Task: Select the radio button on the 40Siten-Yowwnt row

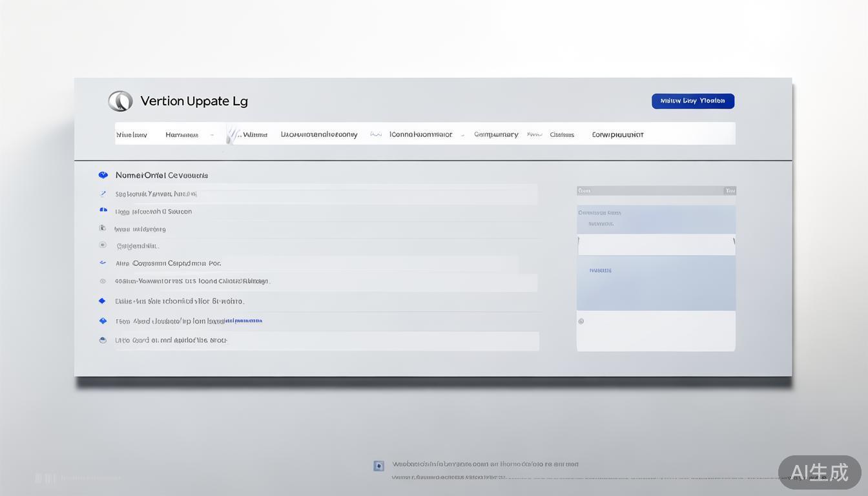Action: (x=103, y=281)
